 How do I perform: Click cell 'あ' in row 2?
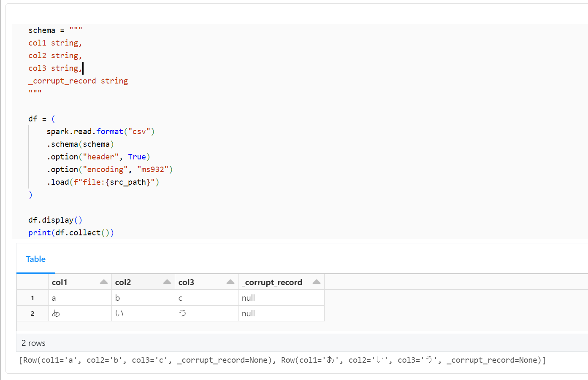[x=80, y=313]
